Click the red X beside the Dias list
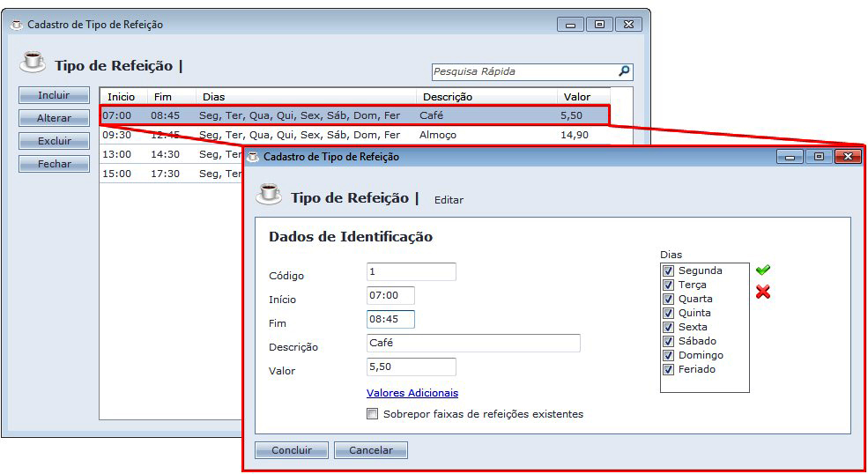This screenshot has height=474, width=868. (x=763, y=292)
